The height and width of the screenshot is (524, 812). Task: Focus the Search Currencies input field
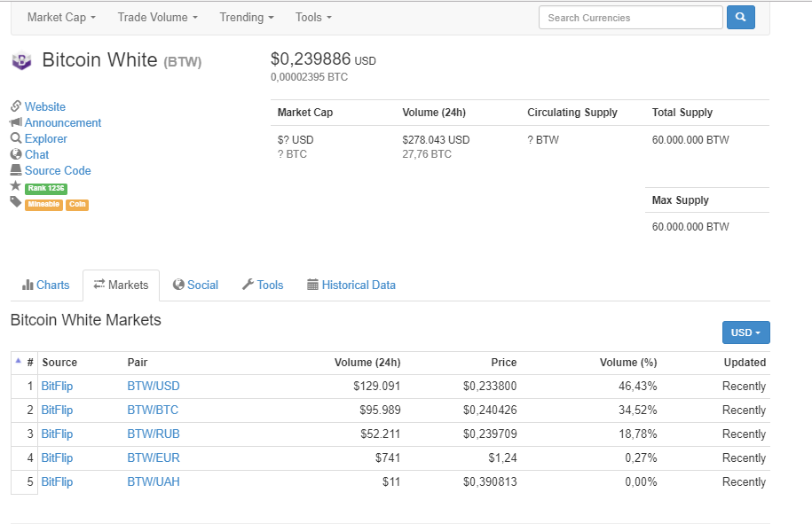[630, 18]
